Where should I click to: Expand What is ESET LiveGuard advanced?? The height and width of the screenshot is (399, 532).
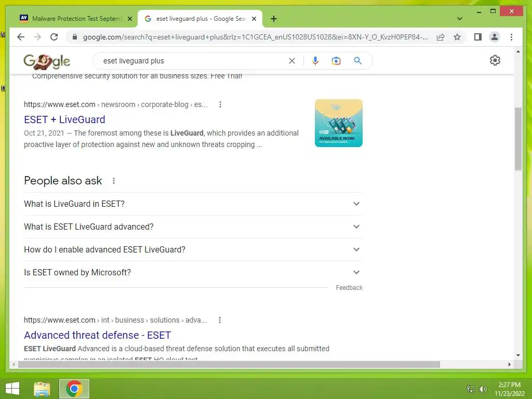193,227
